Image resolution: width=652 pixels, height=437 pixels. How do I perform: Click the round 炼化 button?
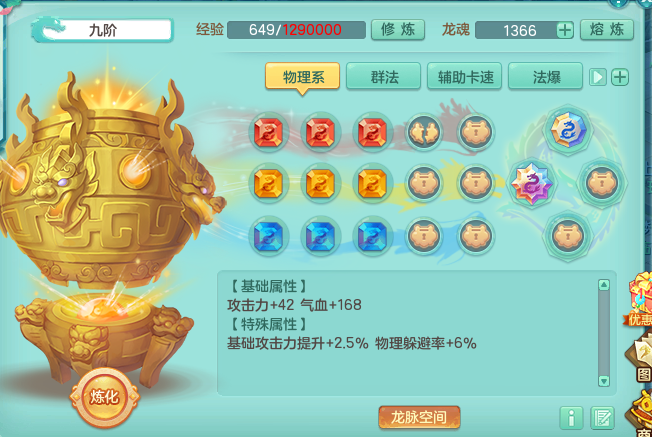(104, 397)
